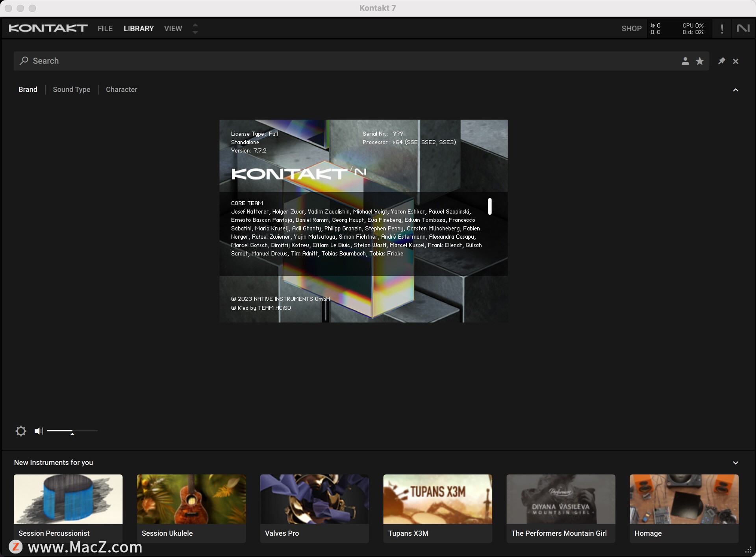Adjust the master volume slider
The image size is (756, 557).
click(x=72, y=431)
